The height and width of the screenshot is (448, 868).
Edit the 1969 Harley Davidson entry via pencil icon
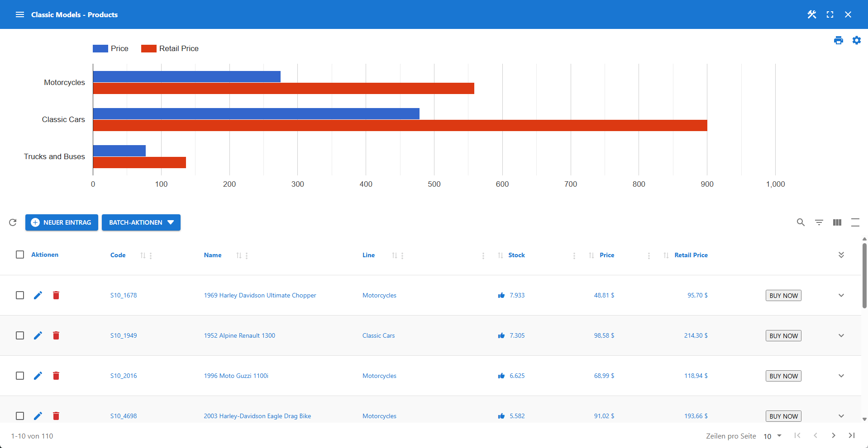pyautogui.click(x=38, y=295)
